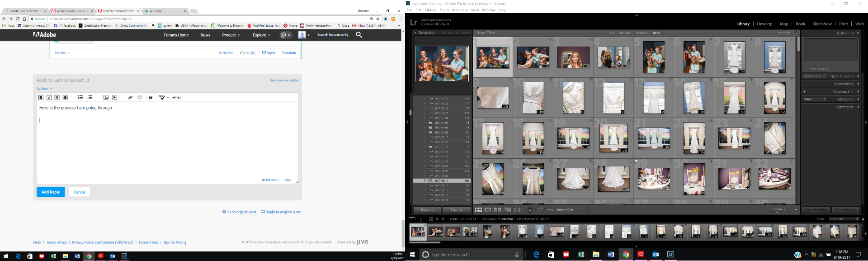
Task: Toggle Lightroom sort direction button
Action: 541,210
